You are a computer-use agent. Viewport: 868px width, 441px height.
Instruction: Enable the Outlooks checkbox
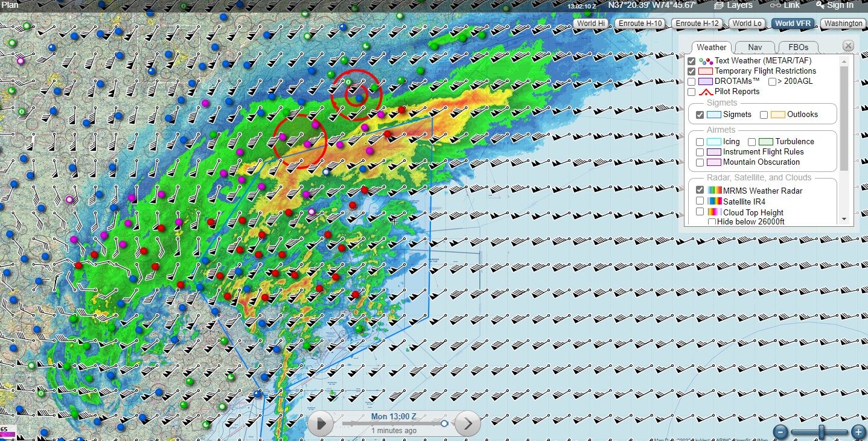(x=764, y=115)
